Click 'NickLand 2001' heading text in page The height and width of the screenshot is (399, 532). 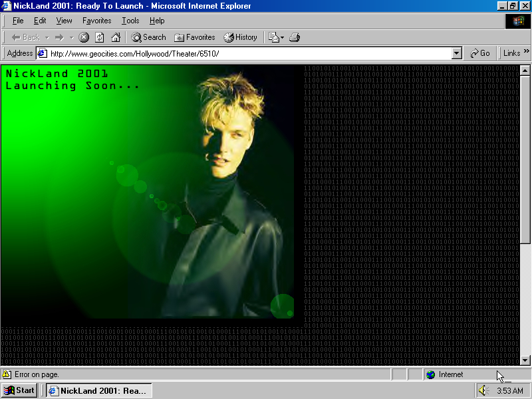click(x=57, y=74)
